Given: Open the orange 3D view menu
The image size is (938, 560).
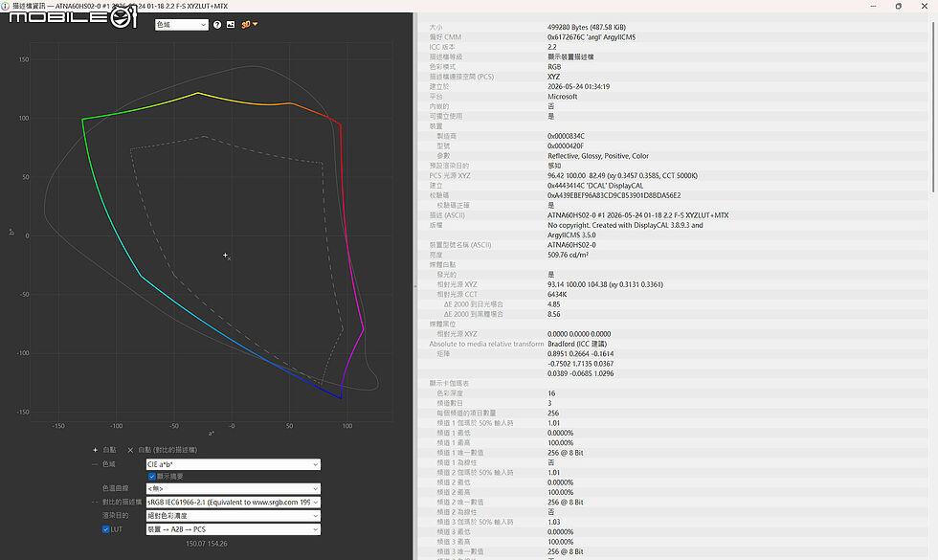Looking at the screenshot, I should [250, 25].
